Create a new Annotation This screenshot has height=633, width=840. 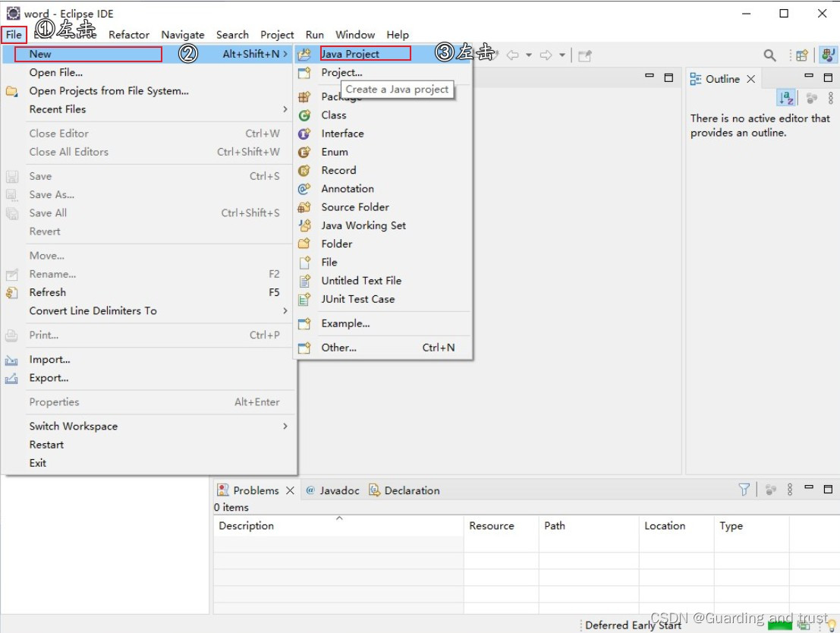click(383, 189)
